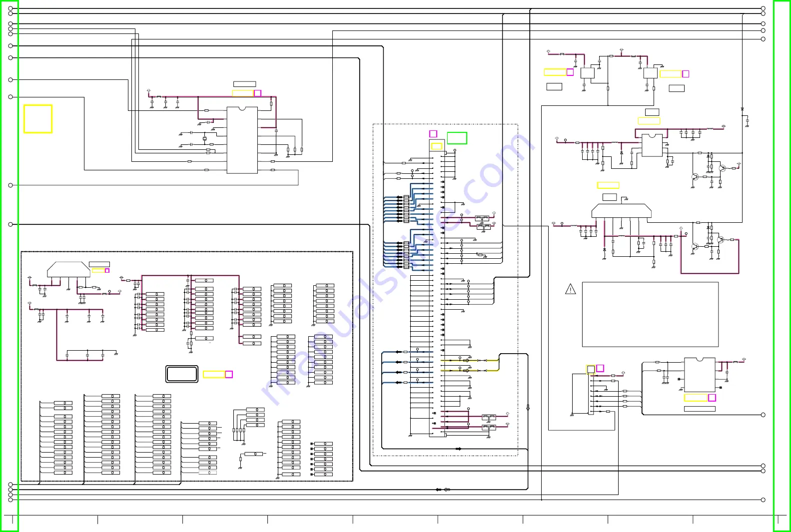Click the small notched IC in the upper-right power circuit
The image size is (791, 532).
652,145
